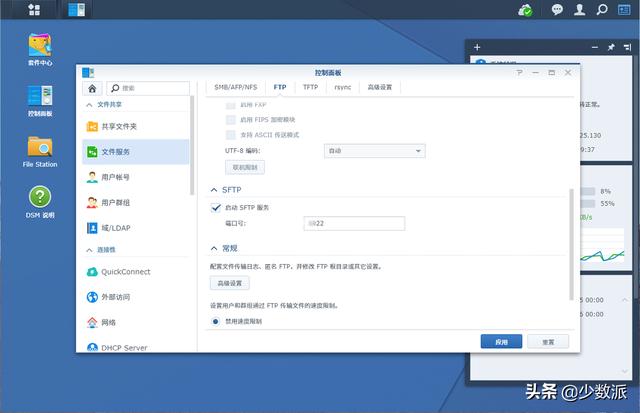This screenshot has width=640, height=413.
Task: Click the sidebar vertical scrollbar
Action: click(x=192, y=145)
